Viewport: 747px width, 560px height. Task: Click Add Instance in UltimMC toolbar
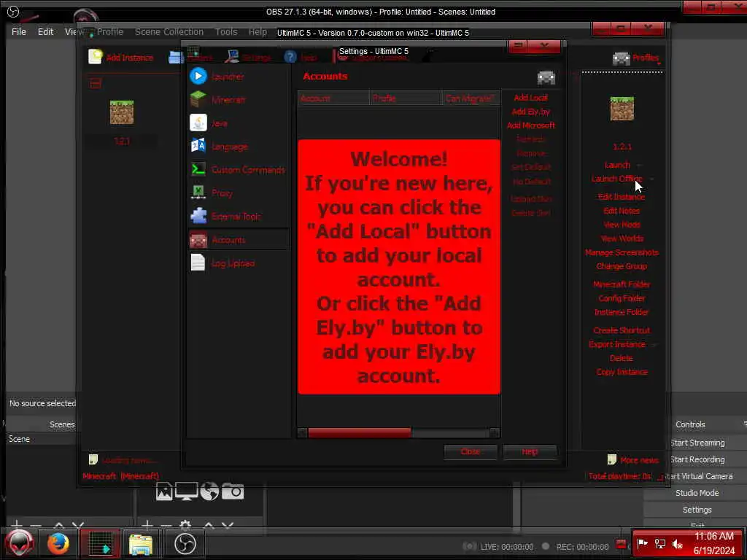pos(121,57)
